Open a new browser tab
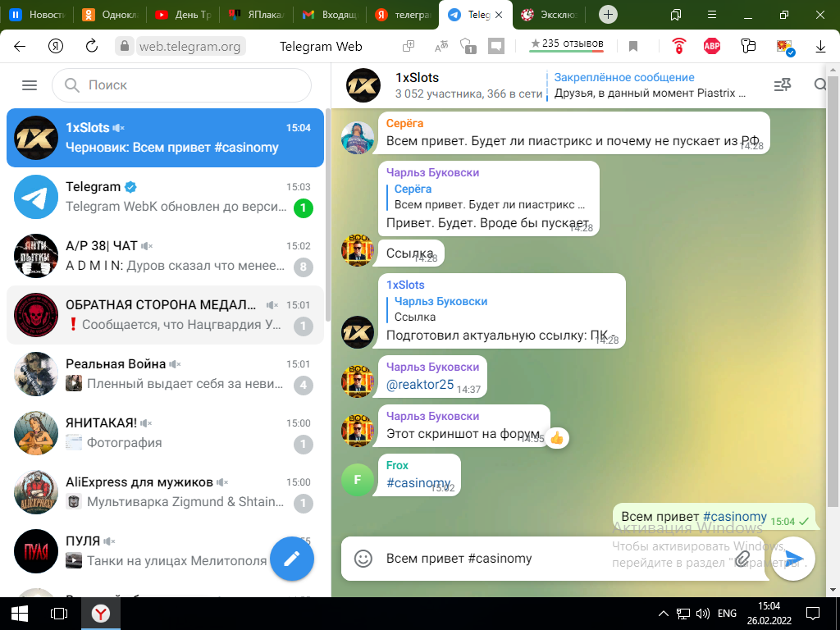 pyautogui.click(x=608, y=15)
